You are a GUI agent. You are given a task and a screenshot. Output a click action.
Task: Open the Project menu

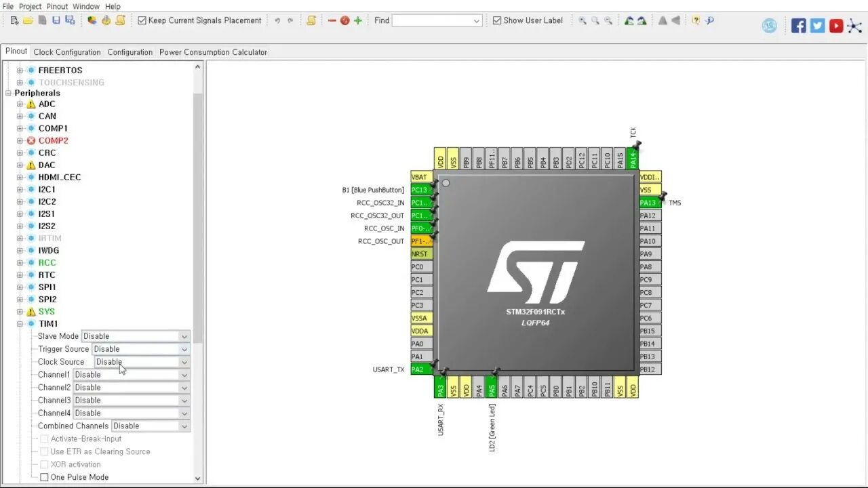coord(30,6)
